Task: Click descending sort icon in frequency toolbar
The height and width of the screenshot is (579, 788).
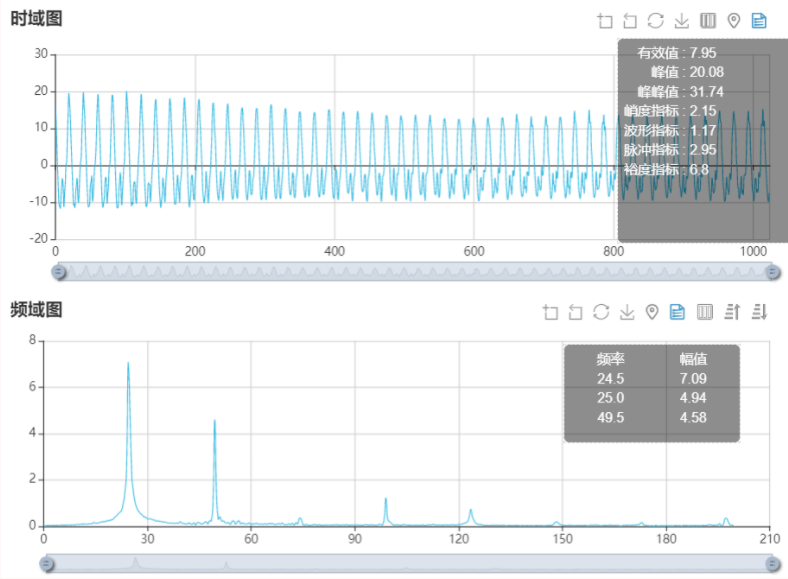Action: click(x=759, y=312)
